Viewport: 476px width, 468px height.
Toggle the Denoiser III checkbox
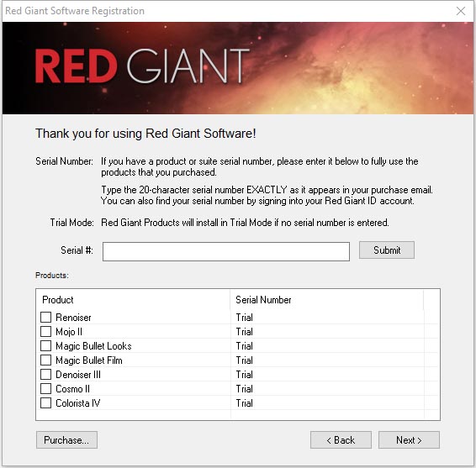46,374
